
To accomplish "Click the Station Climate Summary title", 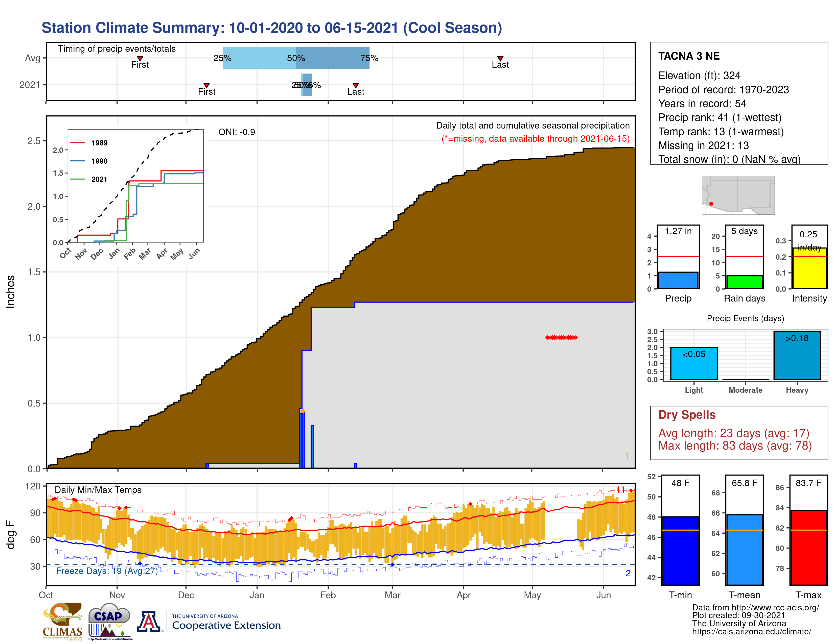I will point(272,28).
